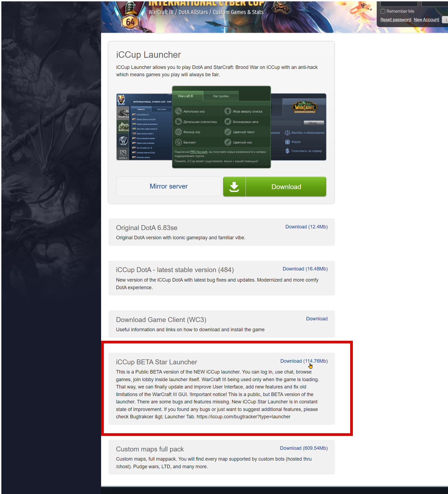Click the "Custom maps full pack" heading

(x=150, y=449)
